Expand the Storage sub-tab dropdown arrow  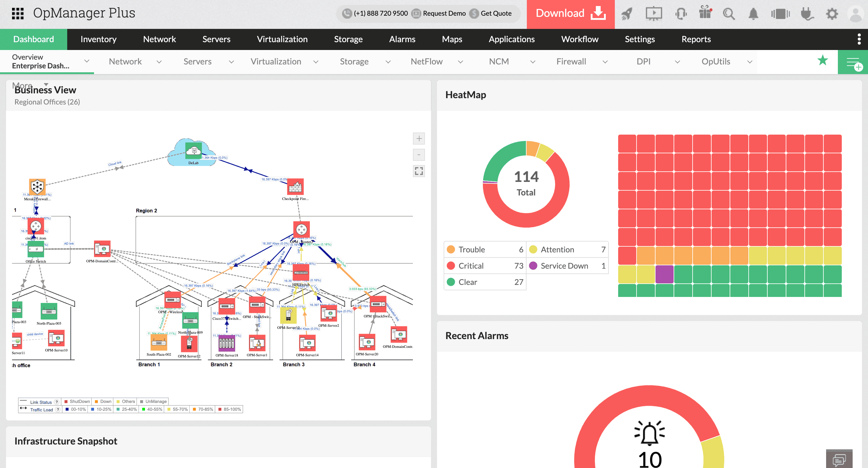click(388, 62)
